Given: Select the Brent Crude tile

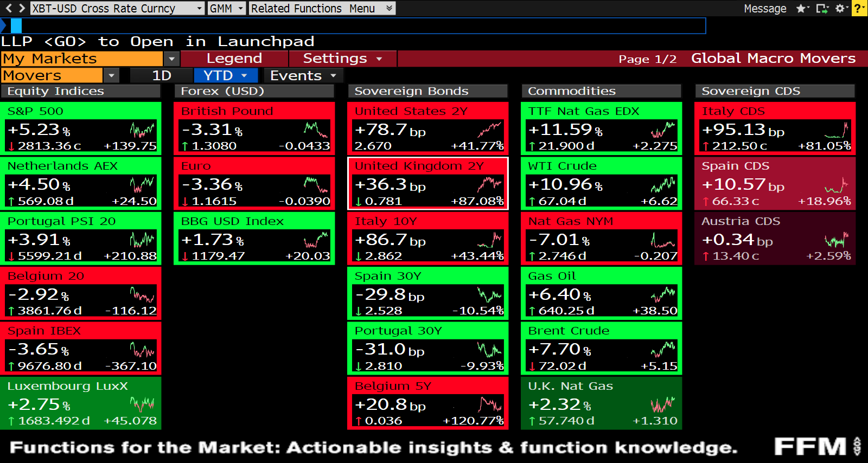Looking at the screenshot, I should (602, 348).
